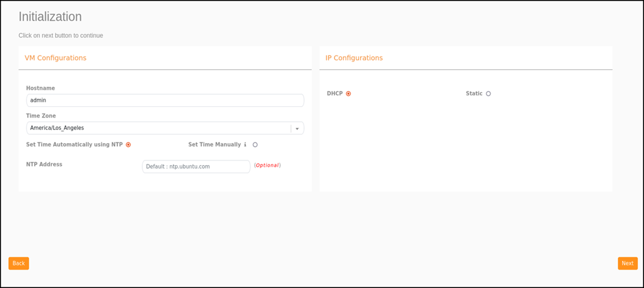Image resolution: width=644 pixels, height=288 pixels.
Task: Click the Time Zone label
Action: pyautogui.click(x=41, y=116)
